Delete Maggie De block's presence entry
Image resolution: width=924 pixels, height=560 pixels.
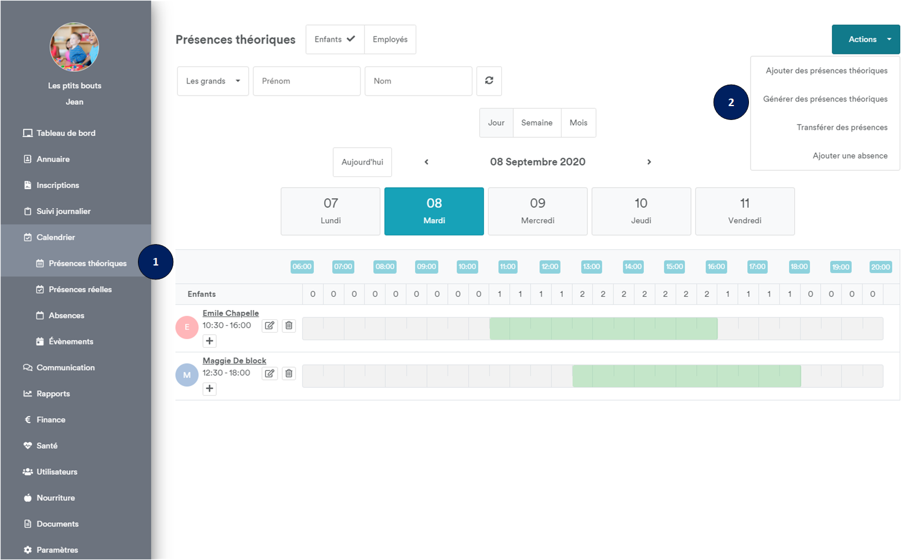pyautogui.click(x=289, y=373)
